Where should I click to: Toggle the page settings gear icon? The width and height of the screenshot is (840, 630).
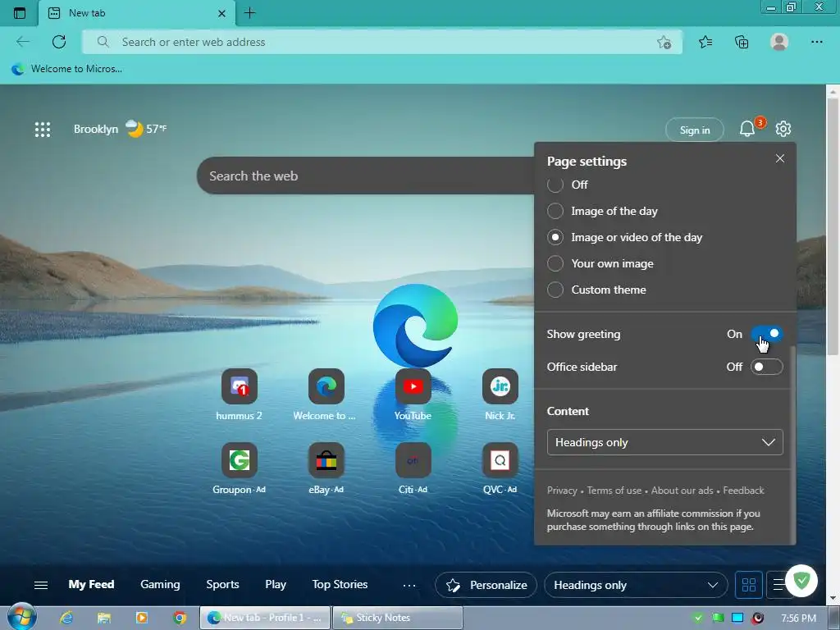pyautogui.click(x=783, y=129)
